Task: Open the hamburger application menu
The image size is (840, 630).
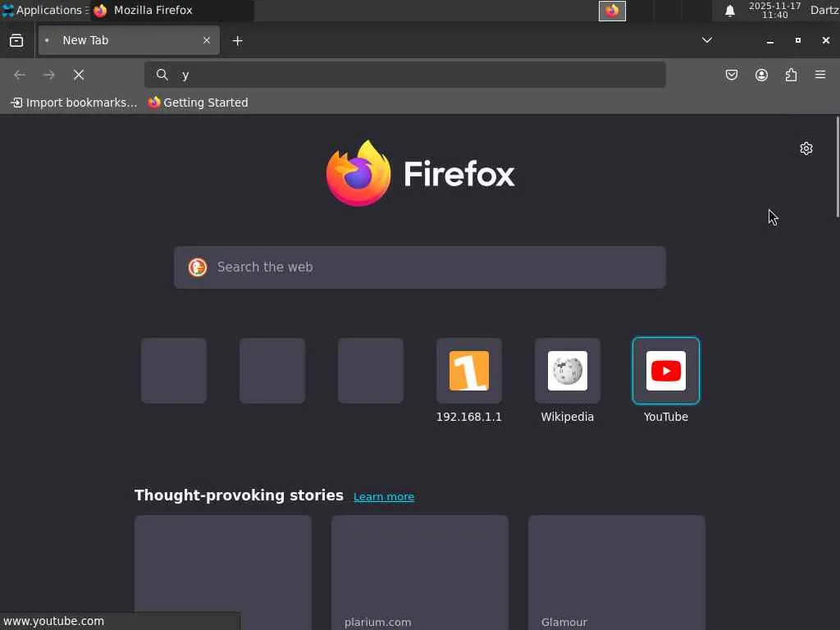Action: [820, 75]
